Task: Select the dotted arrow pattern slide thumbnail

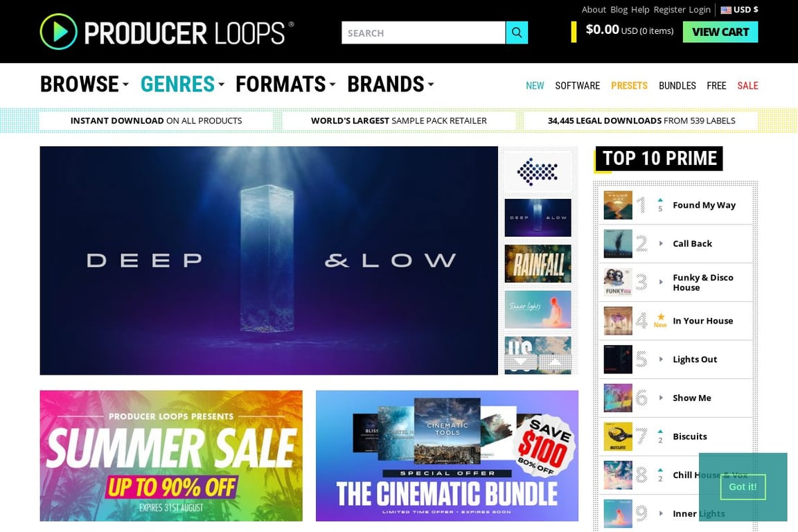Action: pyautogui.click(x=538, y=172)
